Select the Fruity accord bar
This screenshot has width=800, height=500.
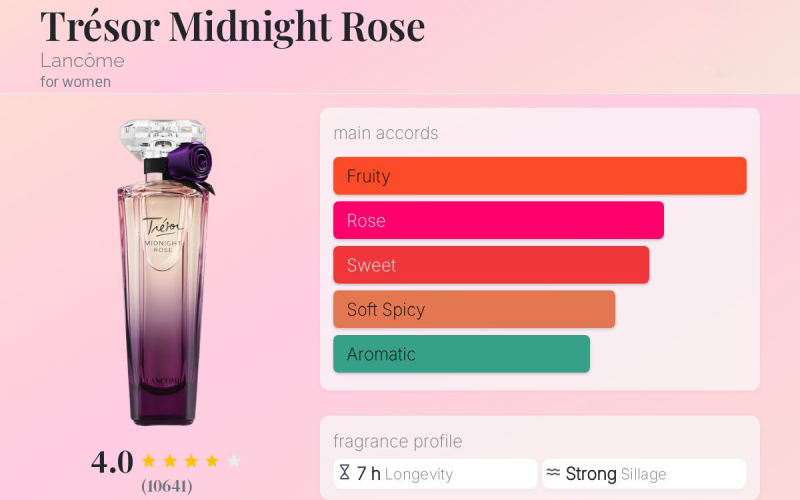pyautogui.click(x=540, y=176)
